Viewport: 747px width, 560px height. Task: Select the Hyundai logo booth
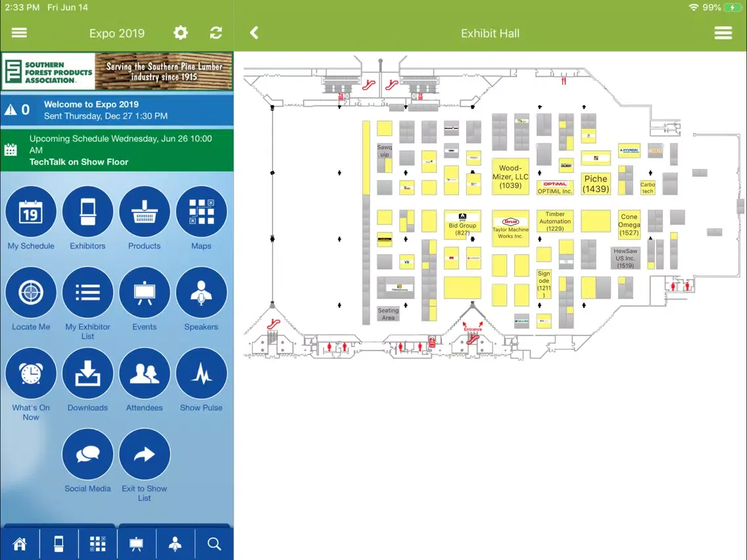[629, 151]
